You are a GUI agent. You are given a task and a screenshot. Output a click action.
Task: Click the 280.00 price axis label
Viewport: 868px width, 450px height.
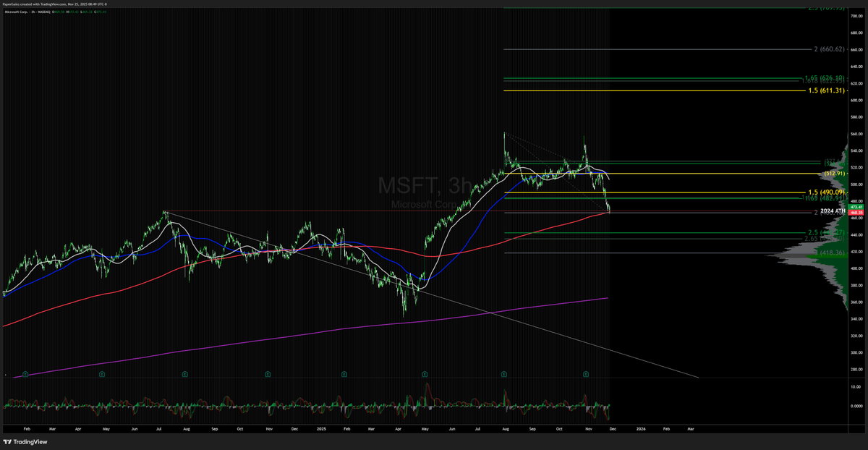pyautogui.click(x=857, y=370)
